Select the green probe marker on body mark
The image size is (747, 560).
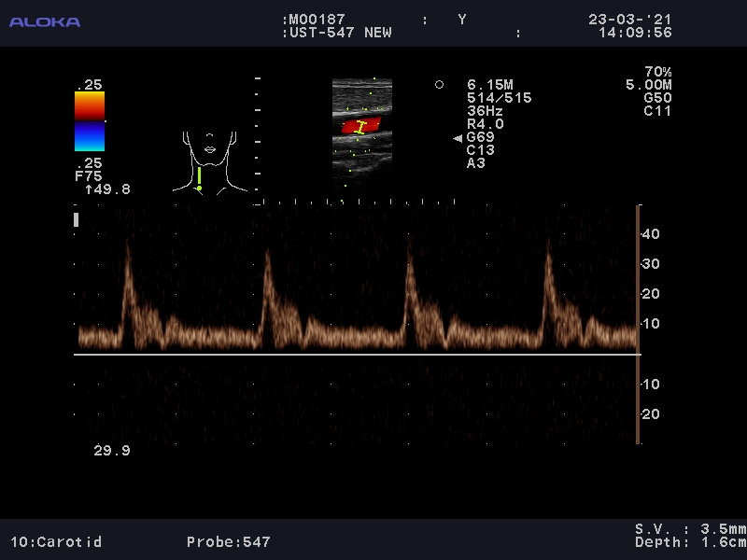199,177
